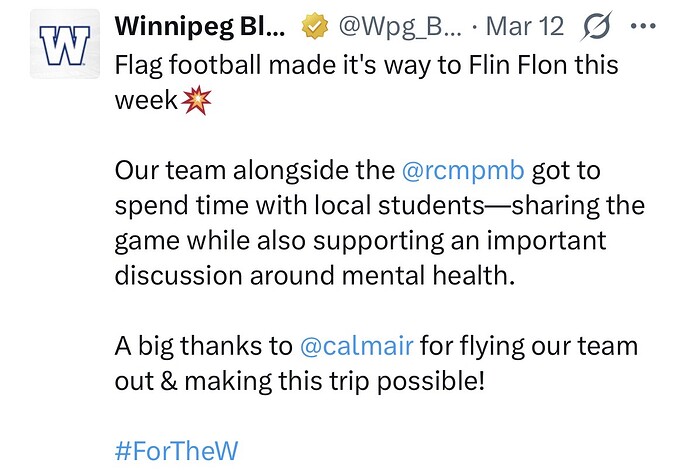Click the 'A big thanks to' text
Viewport: 690px width, 472px height.
(204, 346)
